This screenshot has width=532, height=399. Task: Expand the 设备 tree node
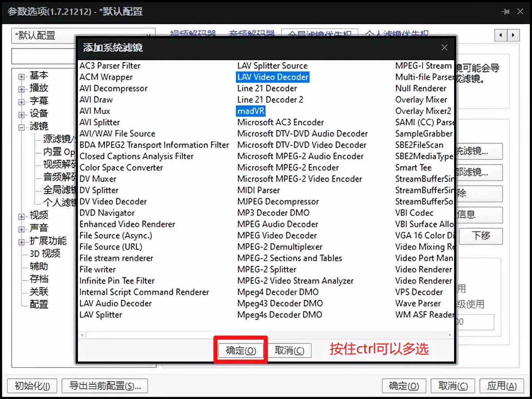pos(22,115)
